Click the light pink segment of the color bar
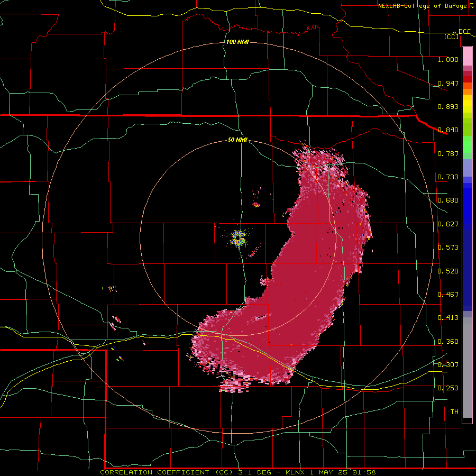 pos(467,57)
